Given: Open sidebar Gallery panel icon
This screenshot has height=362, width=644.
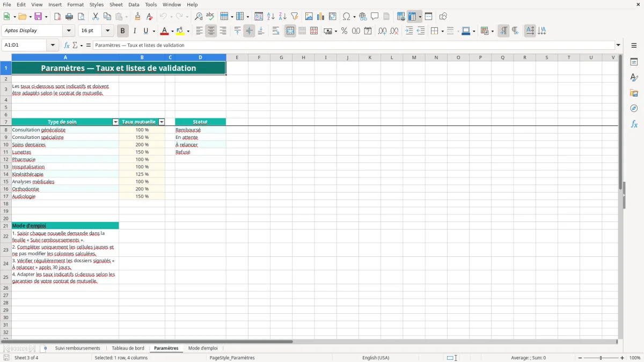Looking at the screenshot, I should (x=634, y=93).
